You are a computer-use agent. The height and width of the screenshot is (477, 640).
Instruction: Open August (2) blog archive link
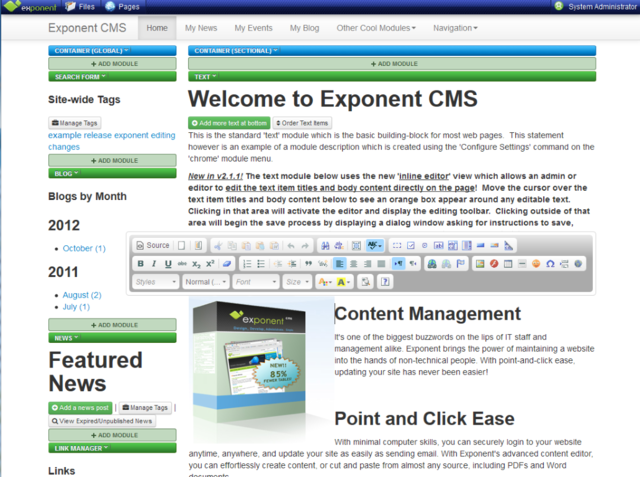(82, 295)
